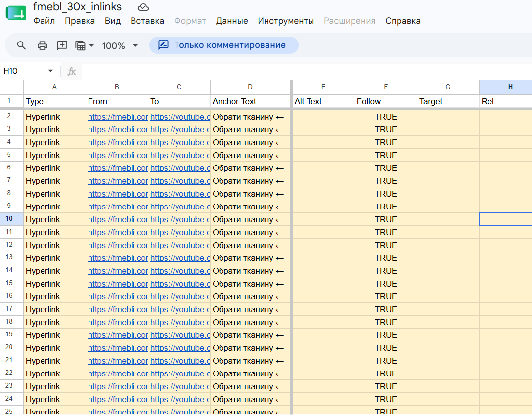The height and width of the screenshot is (415, 532).
Task: Expand the filter views dropdown arrow
Action: 91,45
